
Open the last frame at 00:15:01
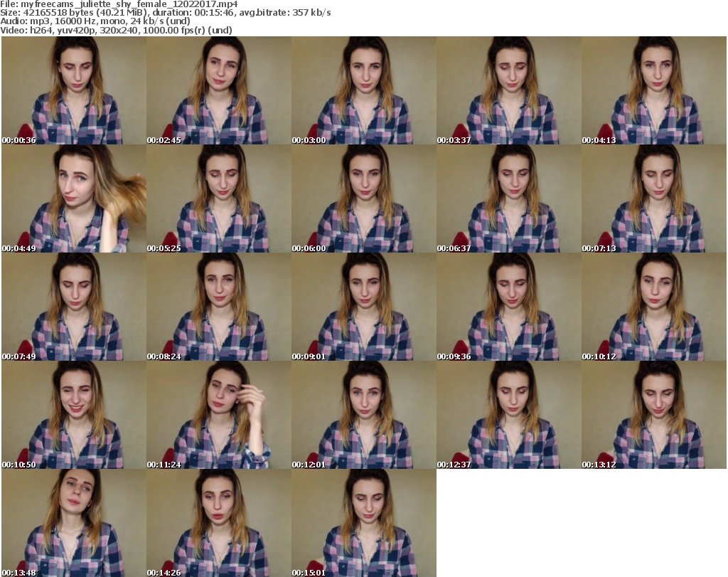tap(364, 523)
